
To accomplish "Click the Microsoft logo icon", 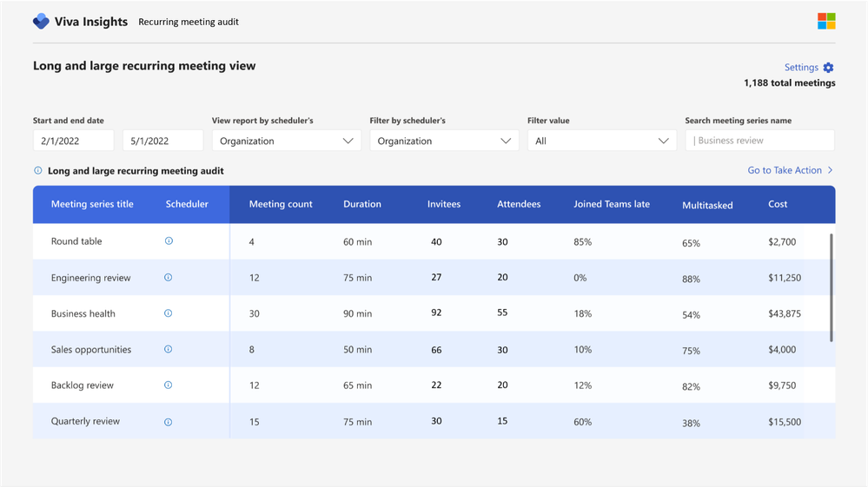I will click(826, 22).
